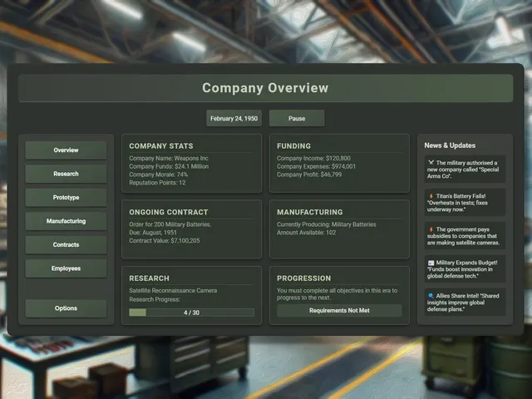The width and height of the screenshot is (532, 399).
Task: Click the lightning icon beside Titan's Battery Fails
Action: pos(431,196)
